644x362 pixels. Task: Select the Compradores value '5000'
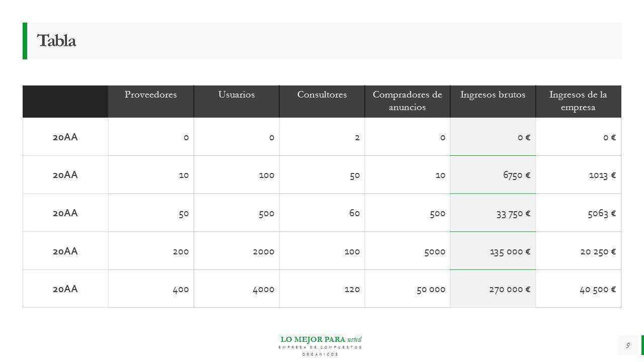pyautogui.click(x=408, y=250)
